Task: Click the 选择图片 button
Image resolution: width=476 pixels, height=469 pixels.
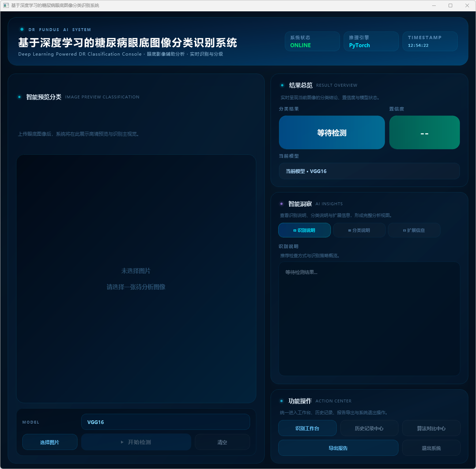Action: 50,442
